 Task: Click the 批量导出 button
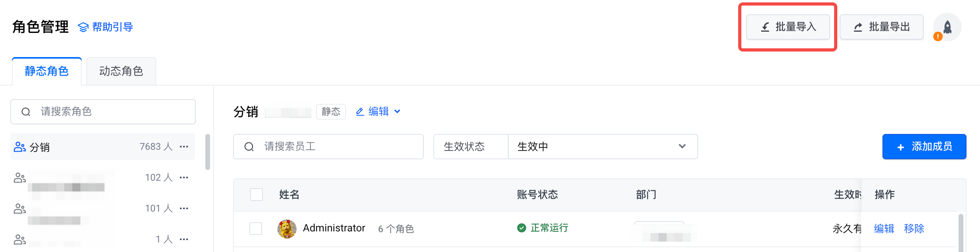coord(881,27)
